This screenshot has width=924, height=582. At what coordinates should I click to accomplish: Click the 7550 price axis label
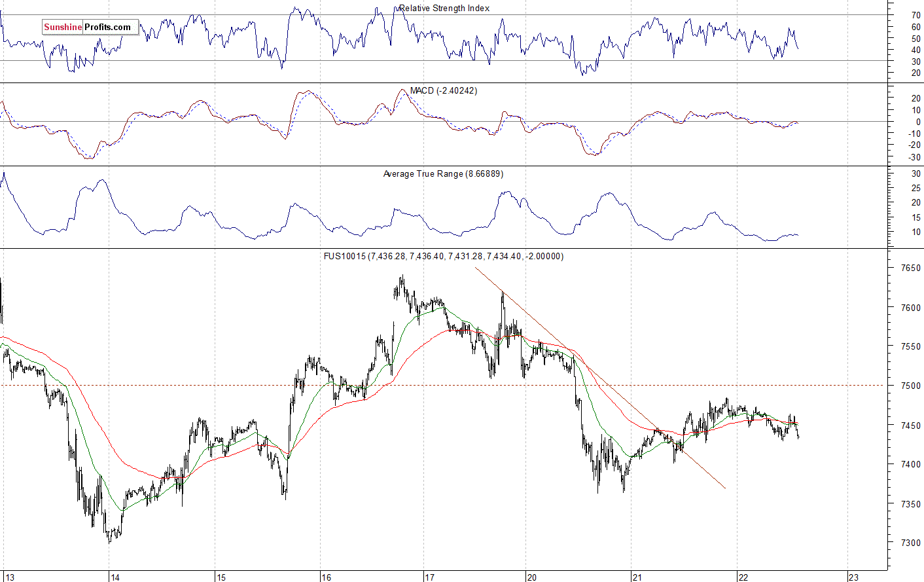point(910,346)
